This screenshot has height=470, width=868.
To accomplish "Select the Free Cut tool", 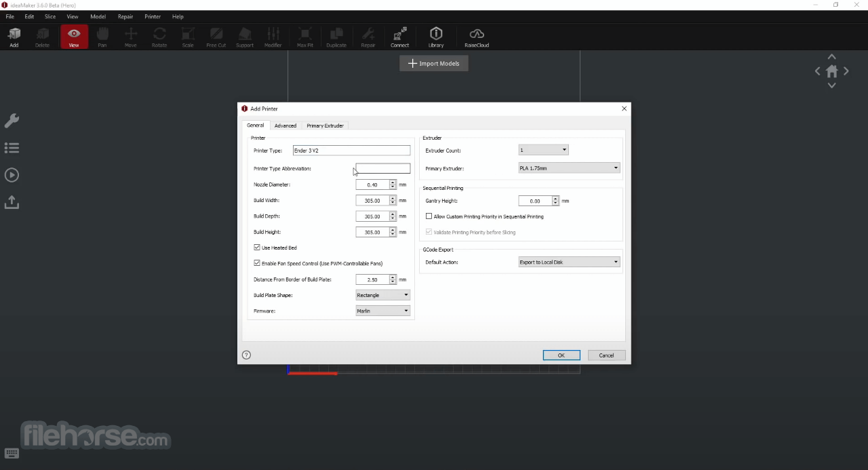I will 216,37.
